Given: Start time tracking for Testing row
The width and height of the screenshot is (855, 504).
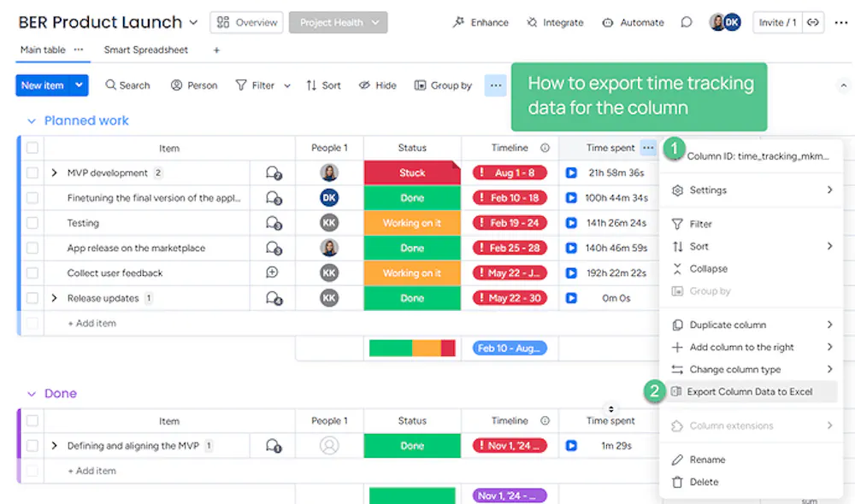Looking at the screenshot, I should [x=571, y=223].
